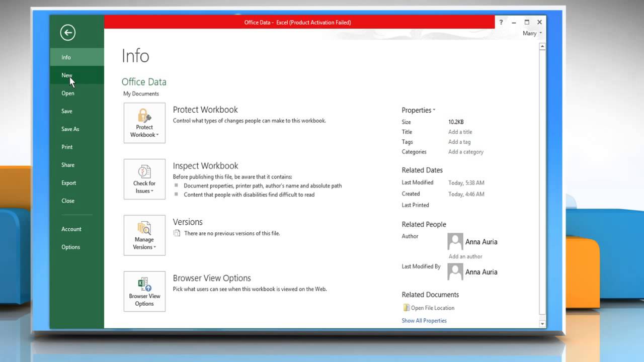Open the Check for Issues button
This screenshot has width=644, height=362.
click(144, 179)
